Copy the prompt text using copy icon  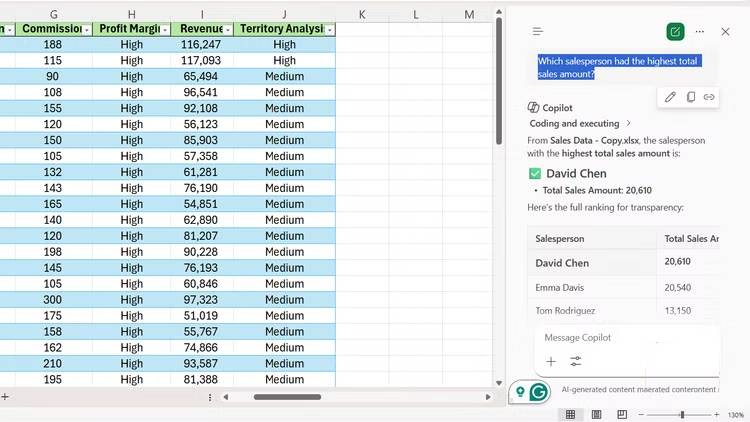(x=690, y=97)
